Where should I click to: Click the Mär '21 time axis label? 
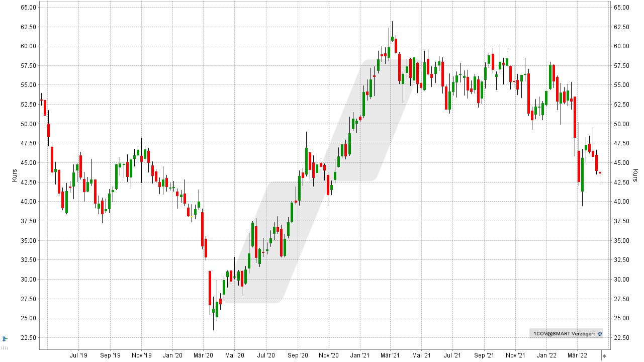[x=390, y=355]
